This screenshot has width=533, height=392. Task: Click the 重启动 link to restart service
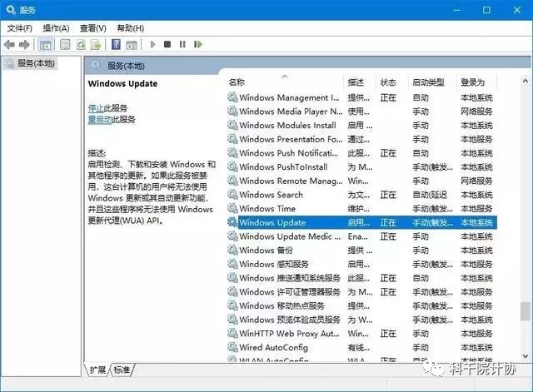(x=100, y=120)
